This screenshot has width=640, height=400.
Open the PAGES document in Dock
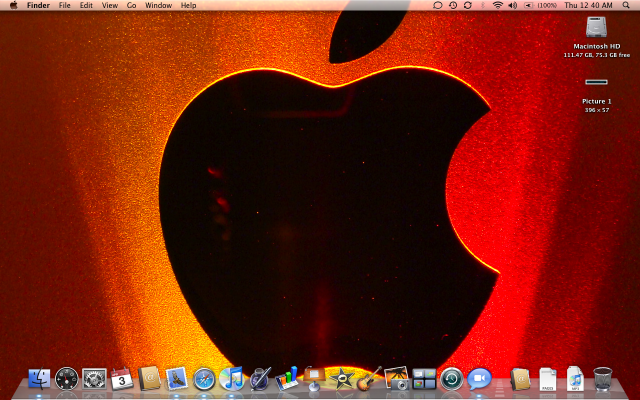point(548,379)
